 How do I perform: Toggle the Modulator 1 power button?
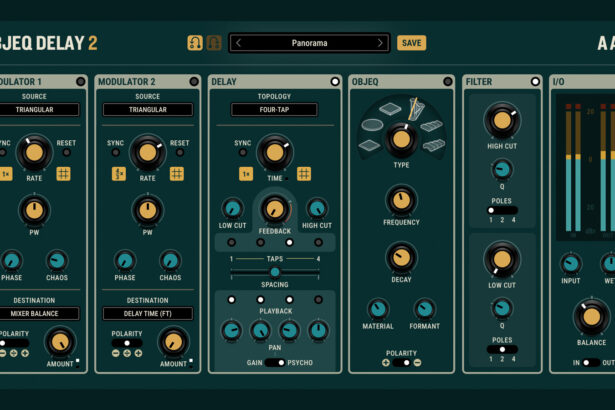(80, 81)
